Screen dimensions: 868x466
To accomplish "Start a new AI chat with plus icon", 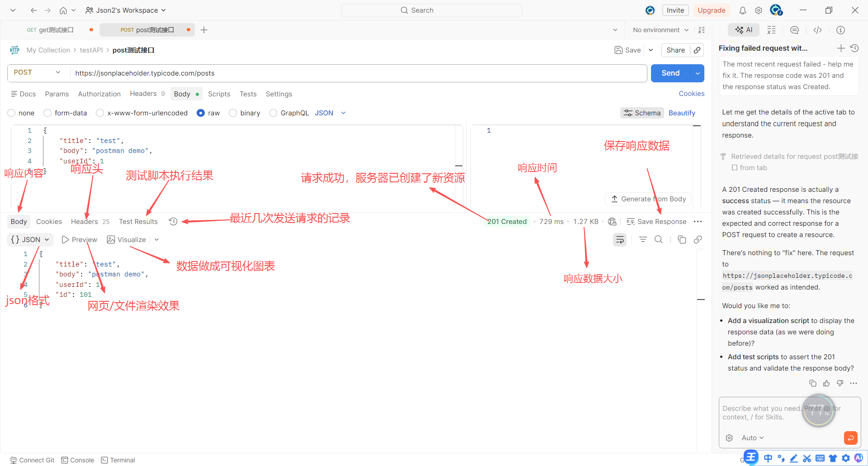I will coord(841,48).
